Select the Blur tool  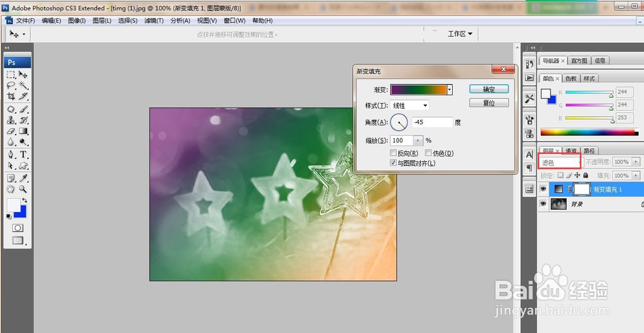tap(11, 142)
